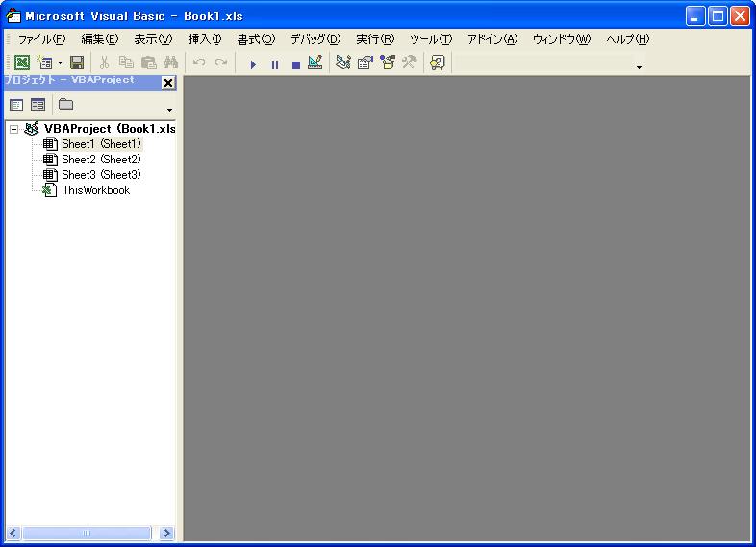Click View Code icon in project pane
The width and height of the screenshot is (756, 547).
click(x=16, y=105)
